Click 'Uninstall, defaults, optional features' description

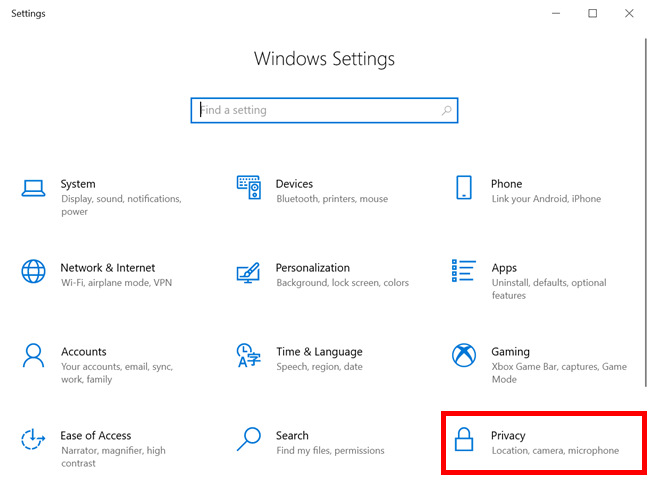(549, 289)
